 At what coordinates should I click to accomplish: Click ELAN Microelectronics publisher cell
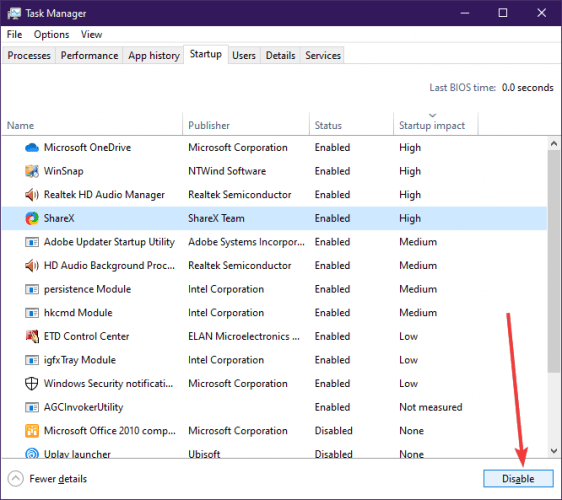[244, 336]
